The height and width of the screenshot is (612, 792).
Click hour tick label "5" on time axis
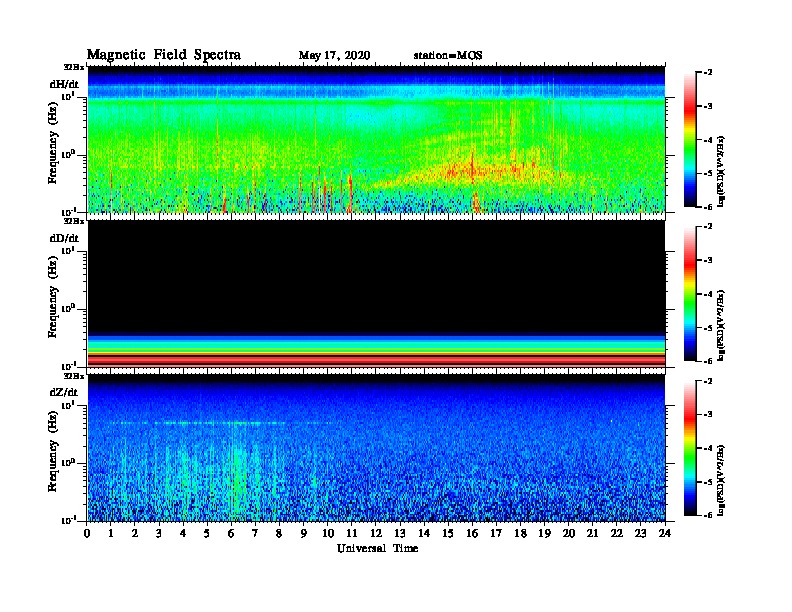(207, 533)
